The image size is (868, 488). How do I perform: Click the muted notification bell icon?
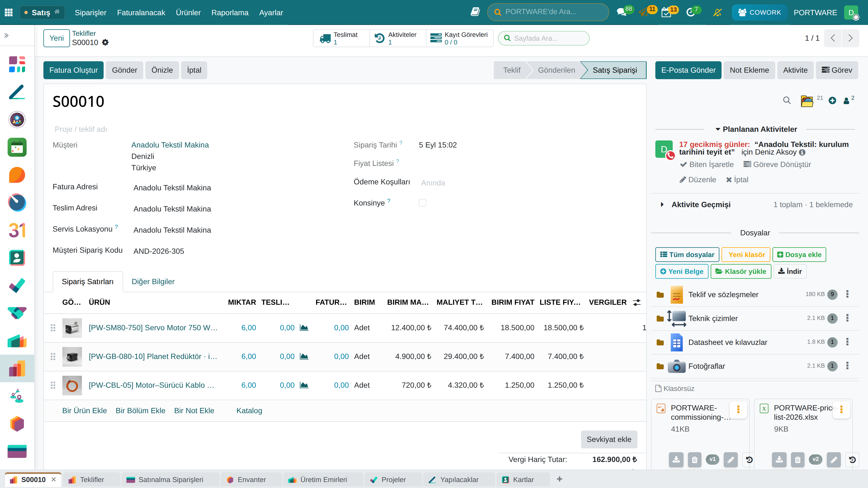pos(717,12)
